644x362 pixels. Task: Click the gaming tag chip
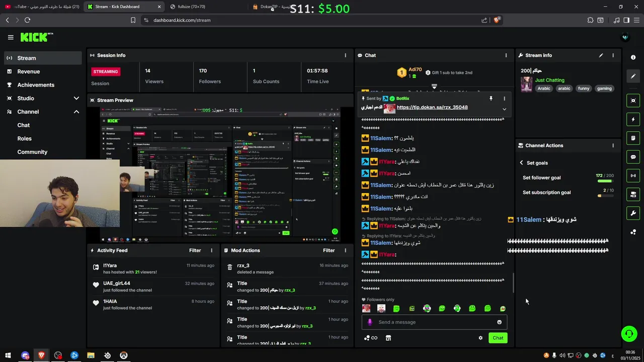click(604, 88)
